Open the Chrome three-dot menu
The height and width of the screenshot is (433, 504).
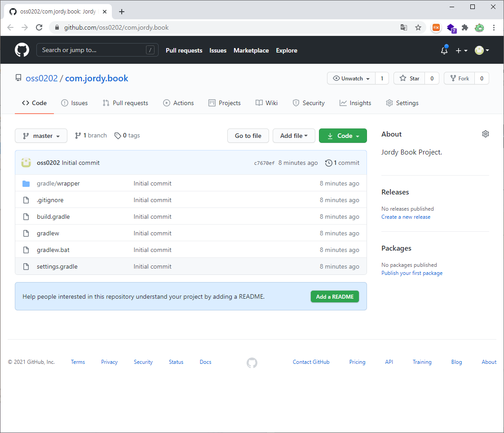494,28
